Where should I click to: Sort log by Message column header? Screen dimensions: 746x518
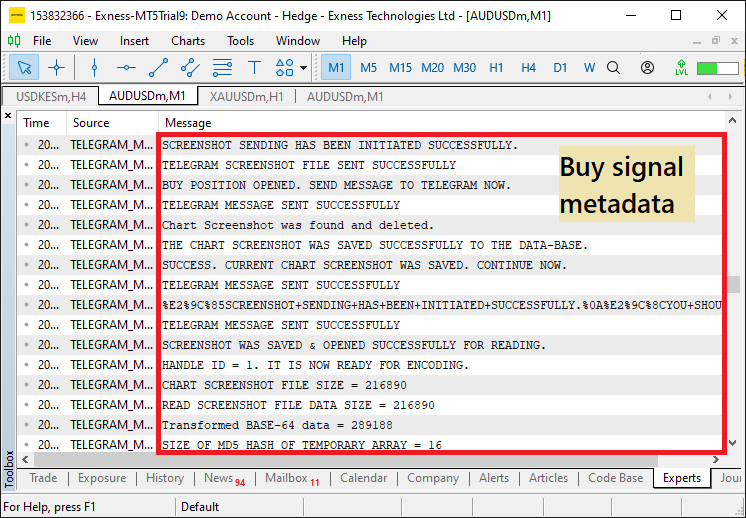point(442,123)
